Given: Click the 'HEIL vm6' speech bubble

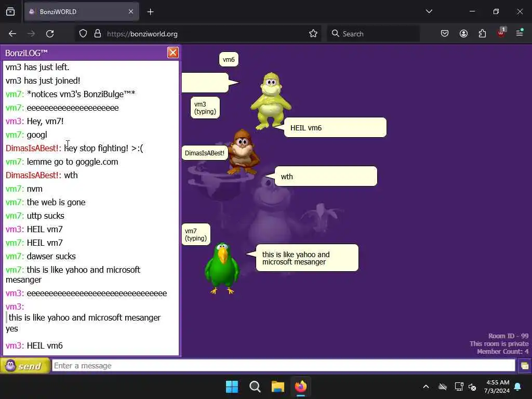Looking at the screenshot, I should point(335,128).
